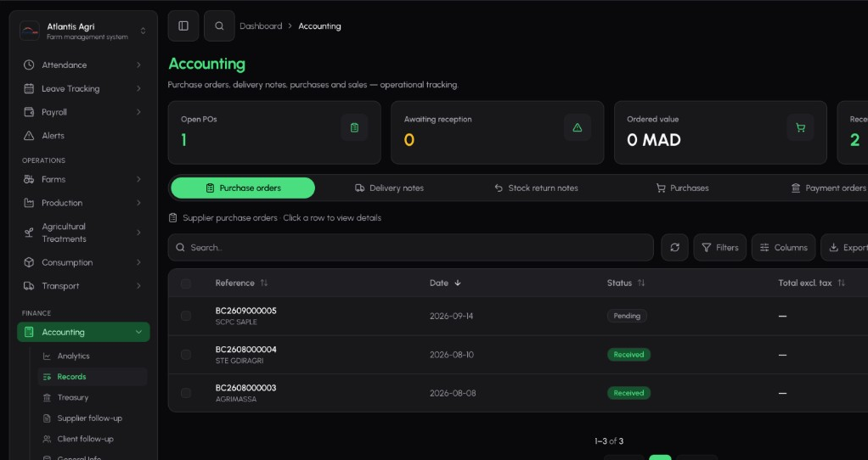Expand the Leave Tracking chevron
The width and height of the screenshot is (868, 460).
coord(138,88)
